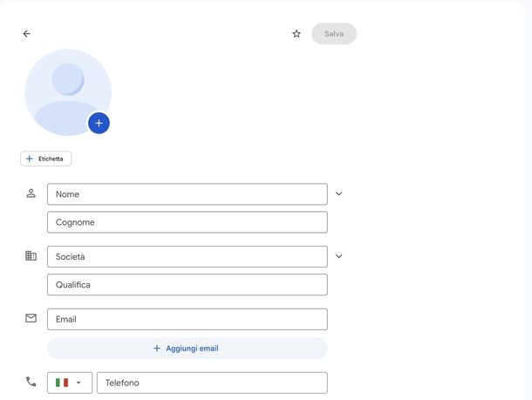Click Aggiungi email link

(x=187, y=349)
